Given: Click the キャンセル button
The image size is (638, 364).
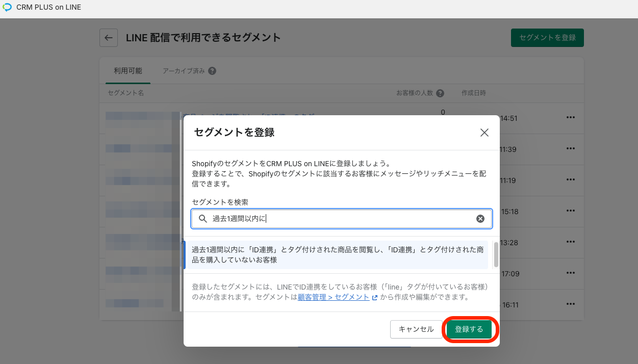Looking at the screenshot, I should 416,329.
